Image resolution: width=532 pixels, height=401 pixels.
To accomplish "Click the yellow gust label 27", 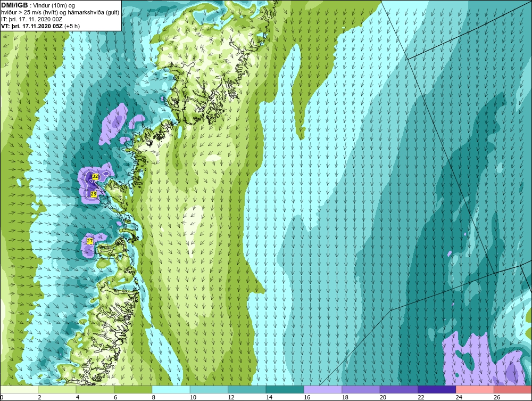I will pos(89,241).
